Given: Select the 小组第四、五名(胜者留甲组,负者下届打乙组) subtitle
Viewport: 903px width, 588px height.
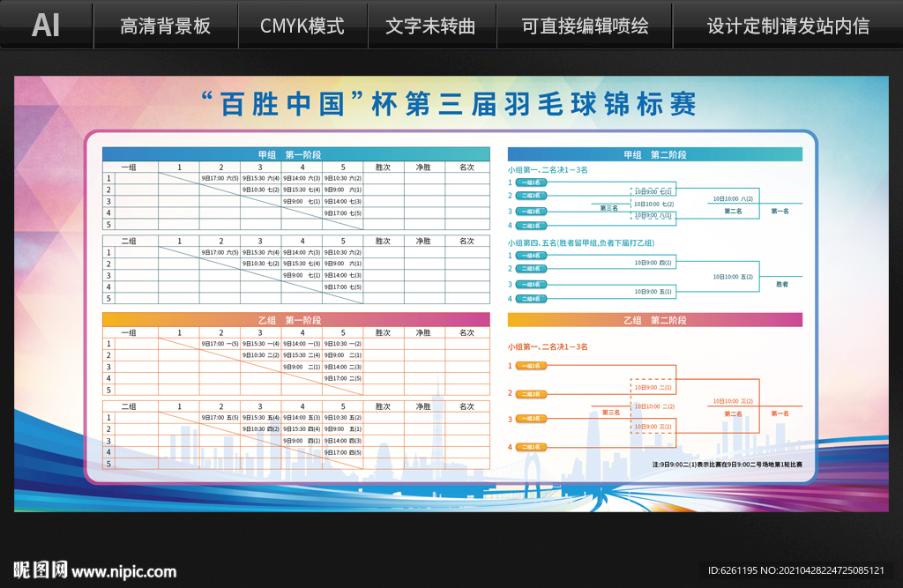Looking at the screenshot, I should tap(581, 243).
